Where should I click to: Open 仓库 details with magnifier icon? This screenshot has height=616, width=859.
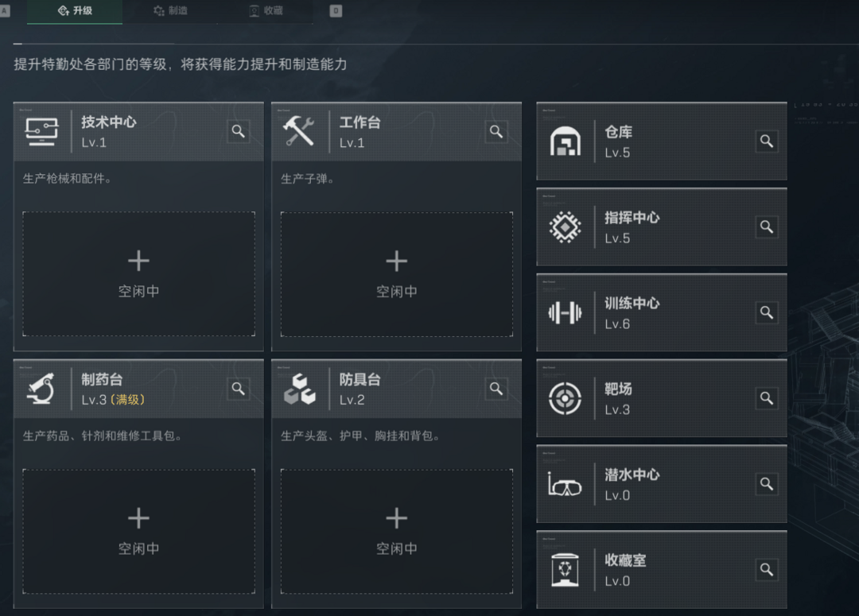767,141
